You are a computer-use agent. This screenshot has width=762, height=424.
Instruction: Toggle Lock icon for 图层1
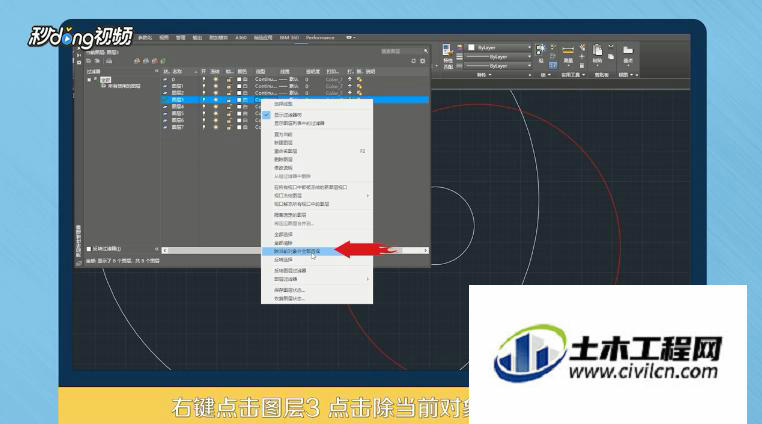(x=229, y=86)
